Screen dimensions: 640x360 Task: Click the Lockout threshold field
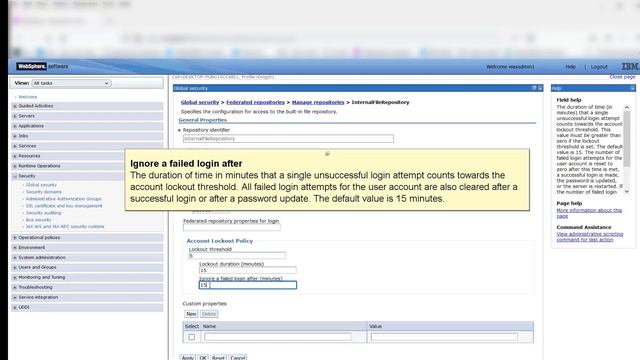[x=237, y=256]
